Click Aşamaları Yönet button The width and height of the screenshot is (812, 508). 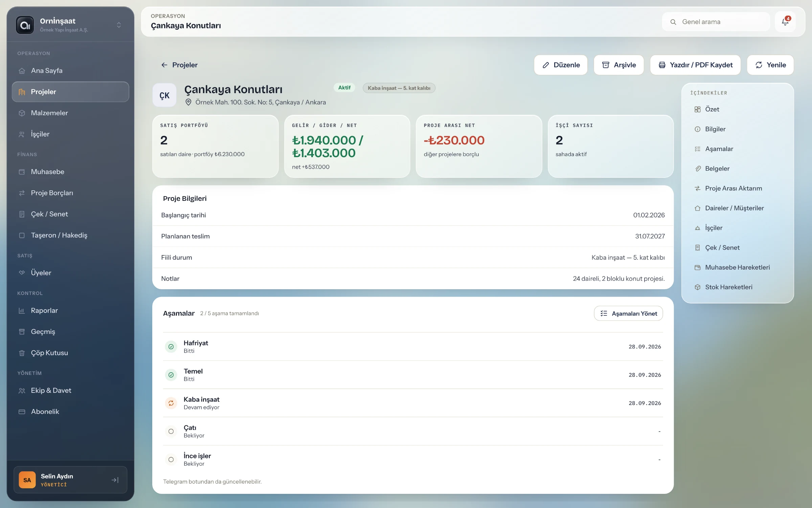pyautogui.click(x=628, y=314)
